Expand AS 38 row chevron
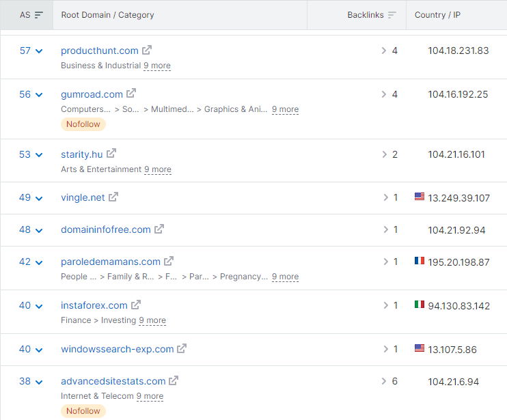507x420 pixels. coord(39,382)
